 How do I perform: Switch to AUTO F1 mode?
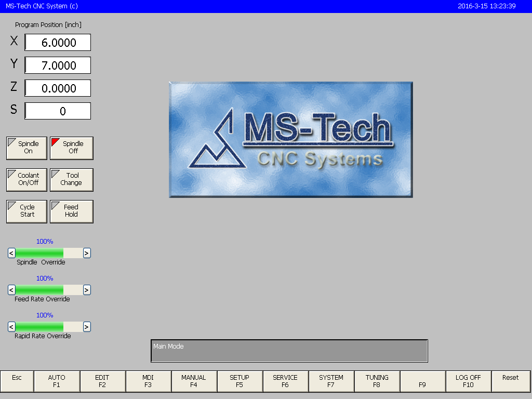tap(57, 381)
